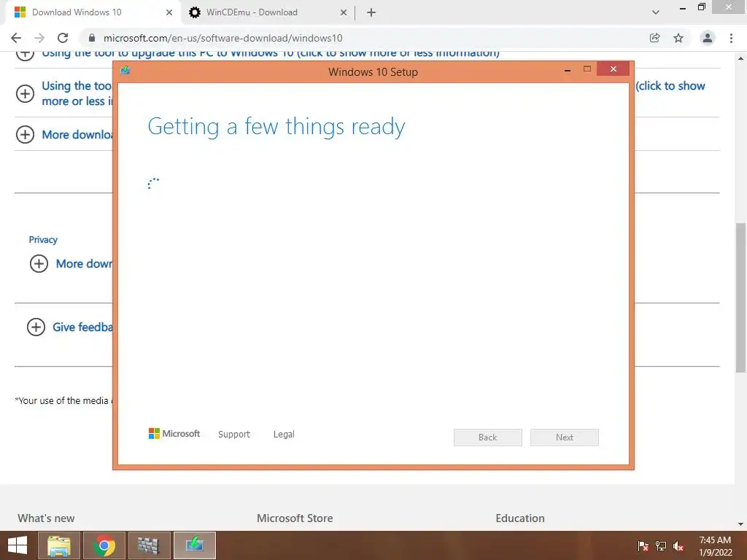Click the Back button in Setup

tap(488, 437)
